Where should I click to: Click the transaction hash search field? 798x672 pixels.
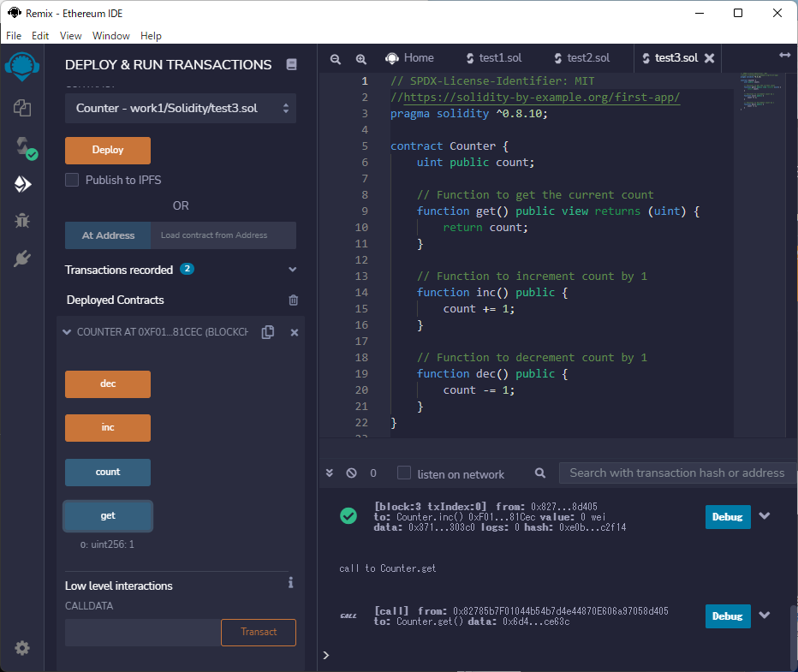coord(676,473)
